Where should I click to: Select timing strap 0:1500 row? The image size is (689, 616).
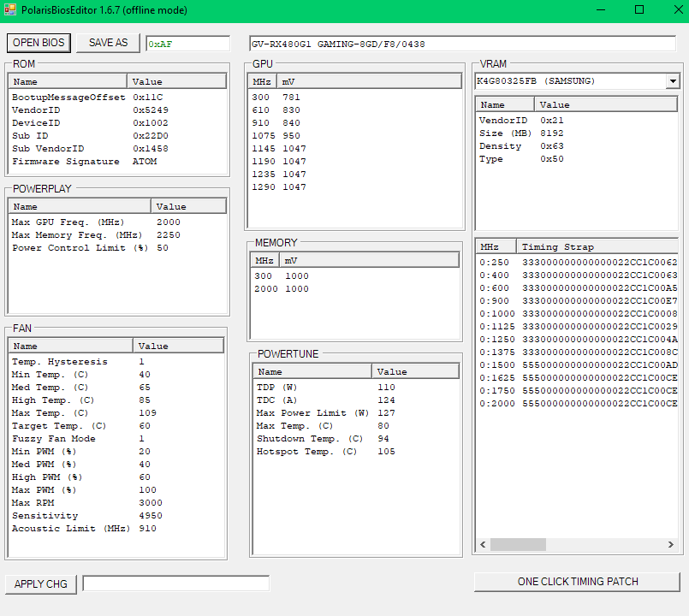tap(578, 365)
